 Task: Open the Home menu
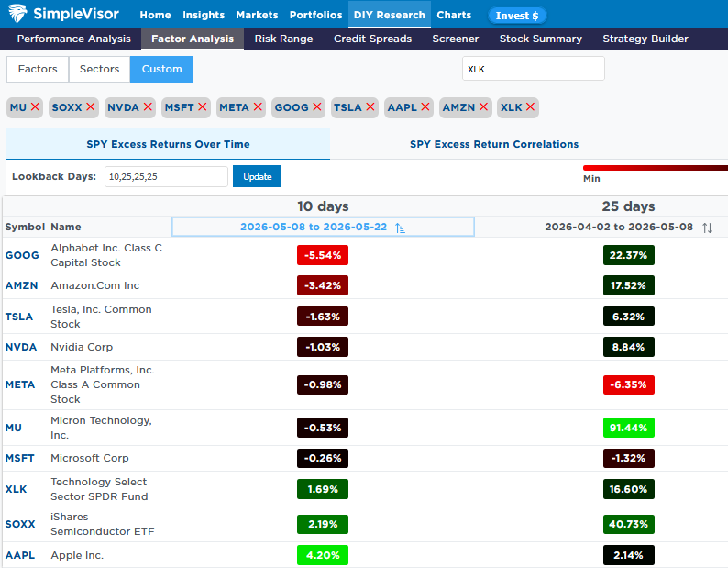click(x=155, y=15)
